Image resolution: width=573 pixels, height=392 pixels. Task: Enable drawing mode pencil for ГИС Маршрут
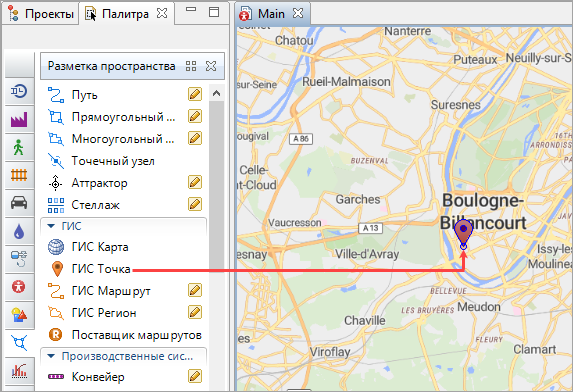195,290
